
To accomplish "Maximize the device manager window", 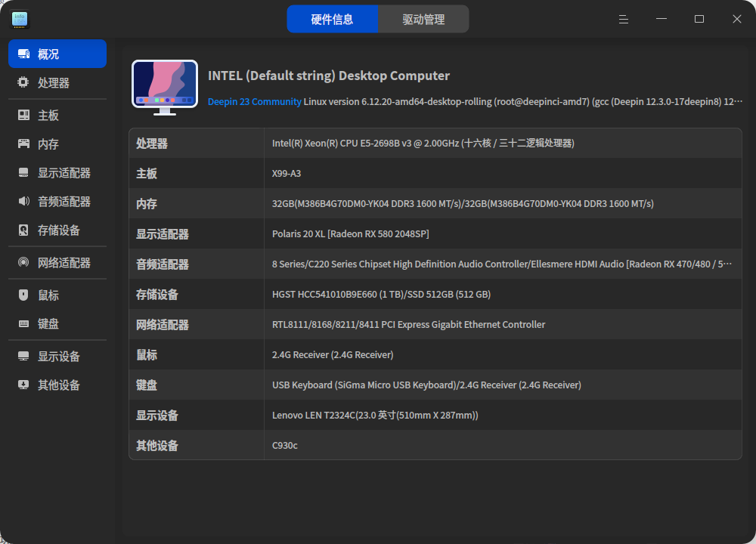I will (699, 20).
